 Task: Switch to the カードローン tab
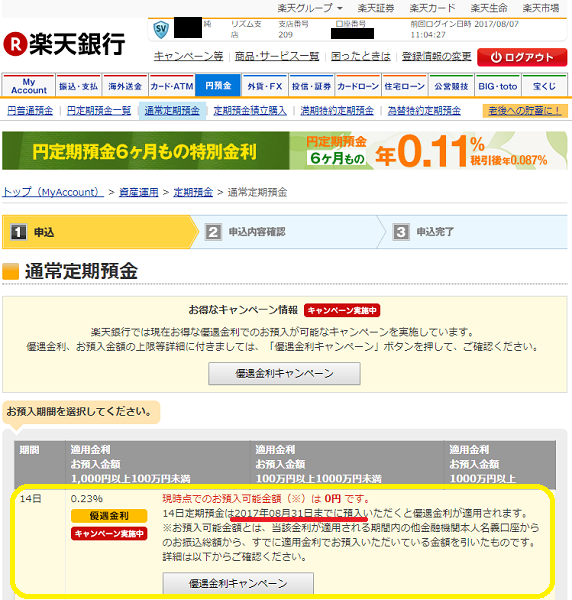358,86
